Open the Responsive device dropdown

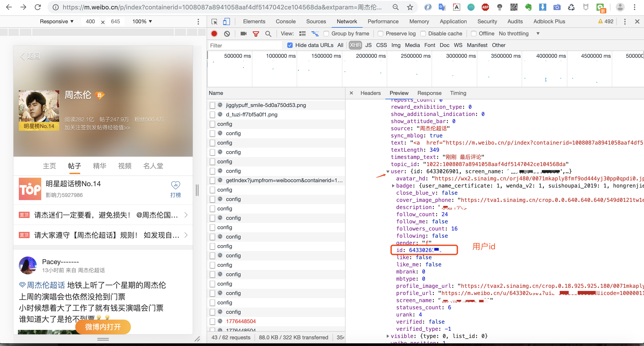click(56, 22)
